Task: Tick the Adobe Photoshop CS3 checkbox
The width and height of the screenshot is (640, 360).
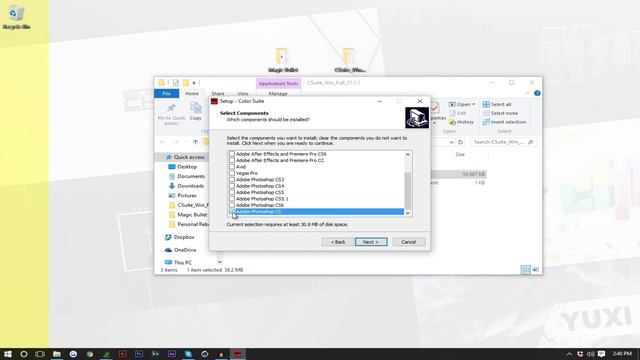Action: click(x=232, y=180)
